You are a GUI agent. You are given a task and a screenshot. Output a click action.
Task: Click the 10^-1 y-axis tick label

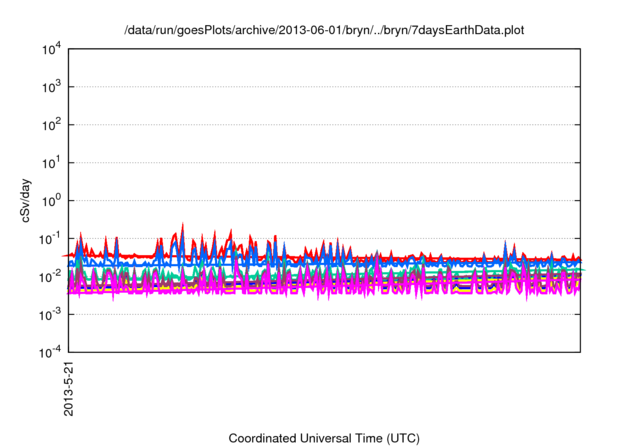click(50, 238)
